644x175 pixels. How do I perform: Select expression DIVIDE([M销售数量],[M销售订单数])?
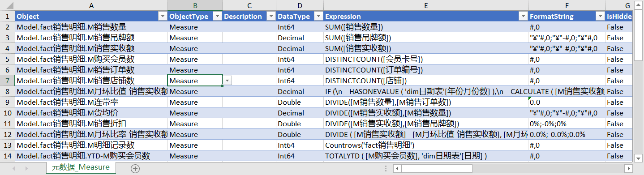point(426,102)
